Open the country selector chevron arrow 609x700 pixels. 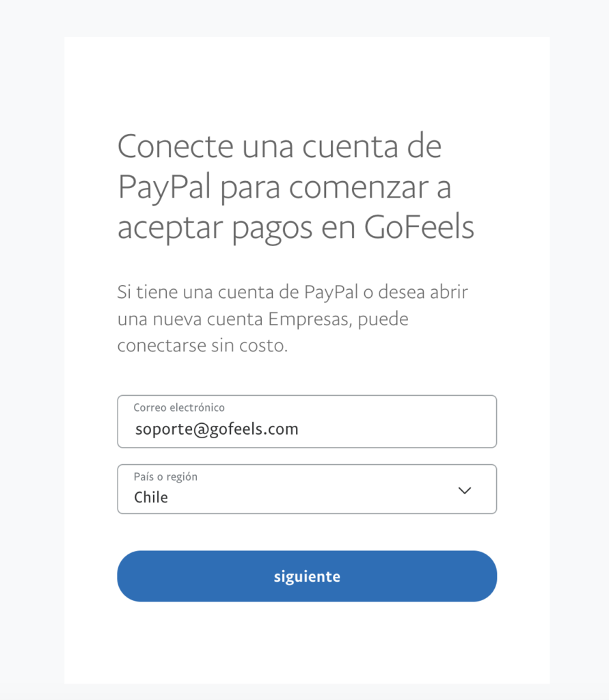465,490
